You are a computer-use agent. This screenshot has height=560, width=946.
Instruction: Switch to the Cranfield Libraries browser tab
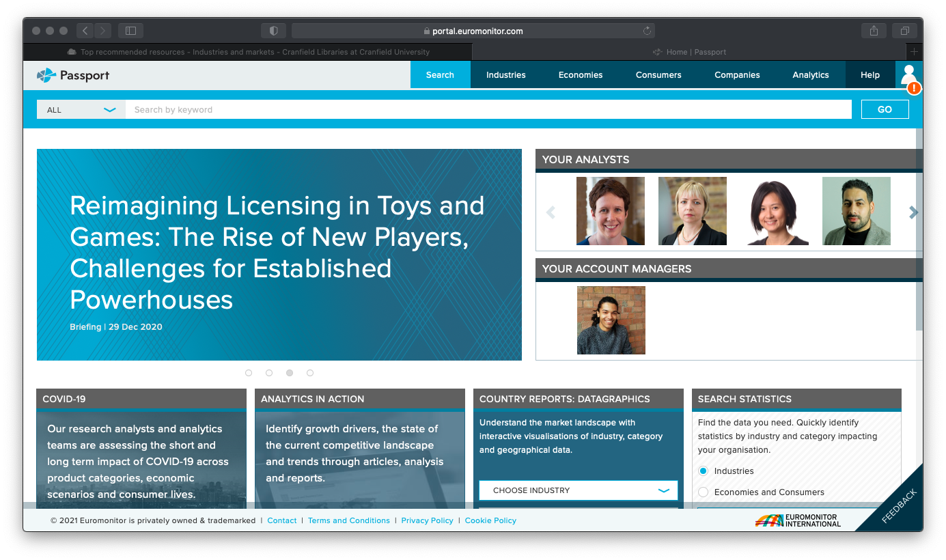click(248, 52)
